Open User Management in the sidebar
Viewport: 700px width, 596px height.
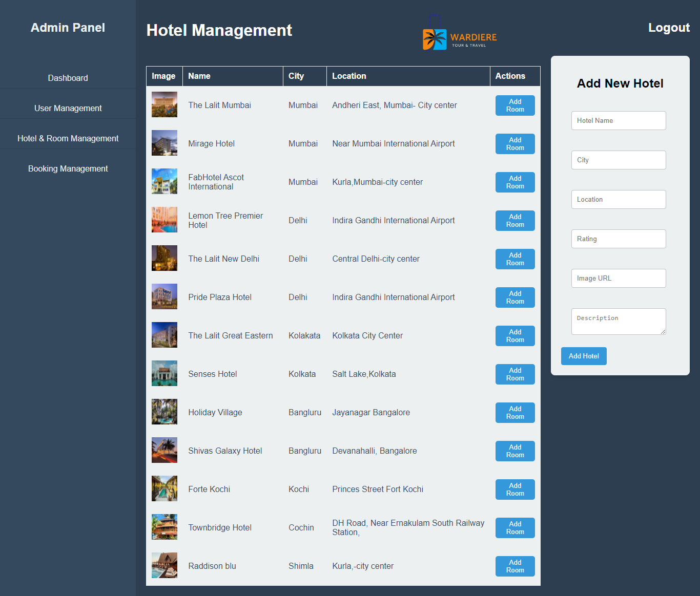pyautogui.click(x=68, y=108)
